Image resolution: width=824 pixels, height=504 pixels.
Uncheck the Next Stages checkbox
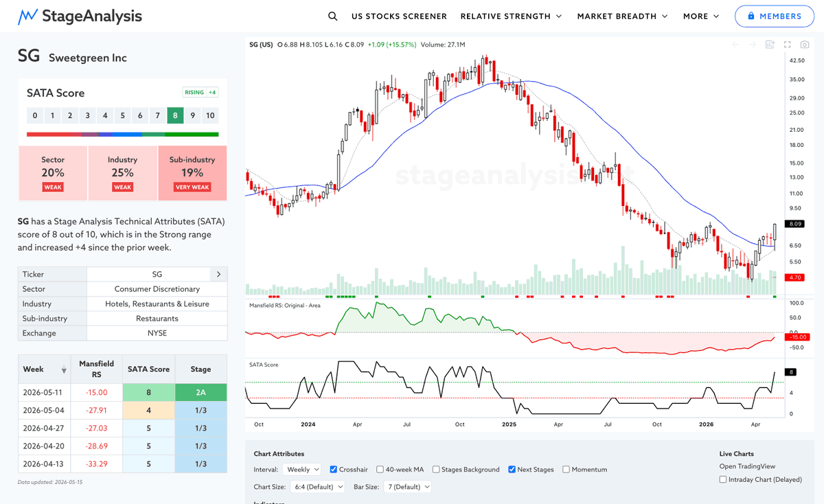(512, 470)
